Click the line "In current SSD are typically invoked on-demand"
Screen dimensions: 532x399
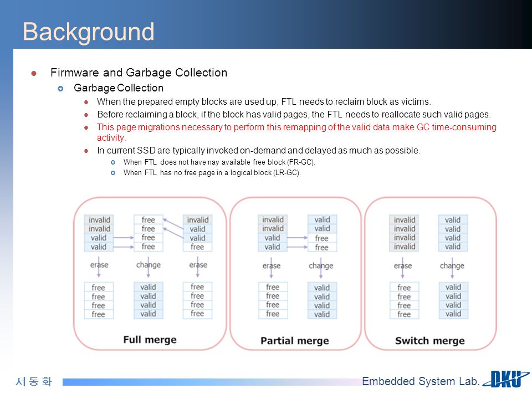pyautogui.click(x=259, y=151)
